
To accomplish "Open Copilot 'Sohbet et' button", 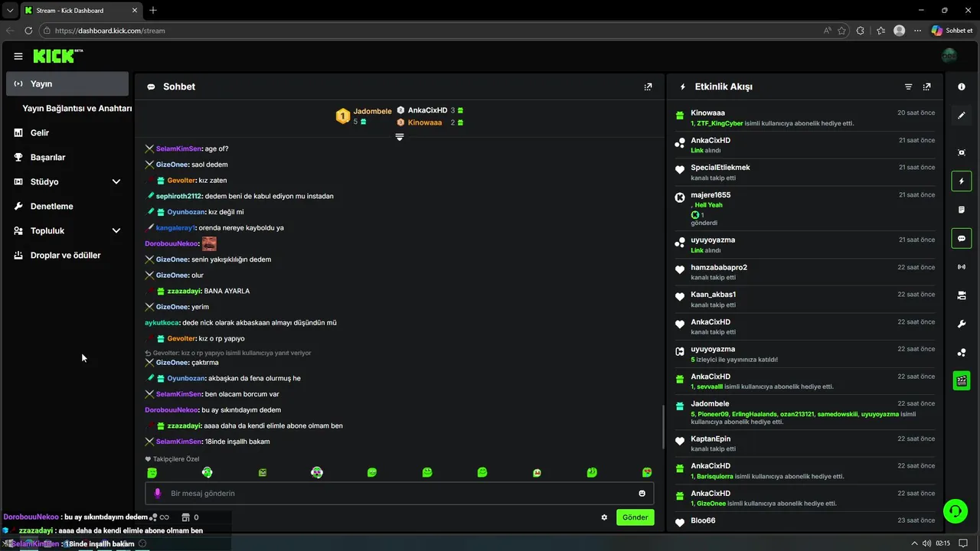I will pyautogui.click(x=952, y=31).
